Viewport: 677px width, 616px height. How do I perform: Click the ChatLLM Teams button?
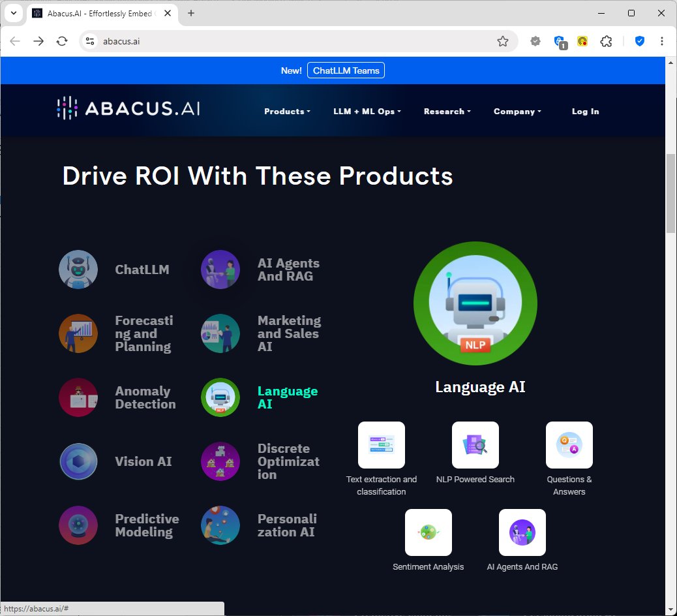coord(346,70)
